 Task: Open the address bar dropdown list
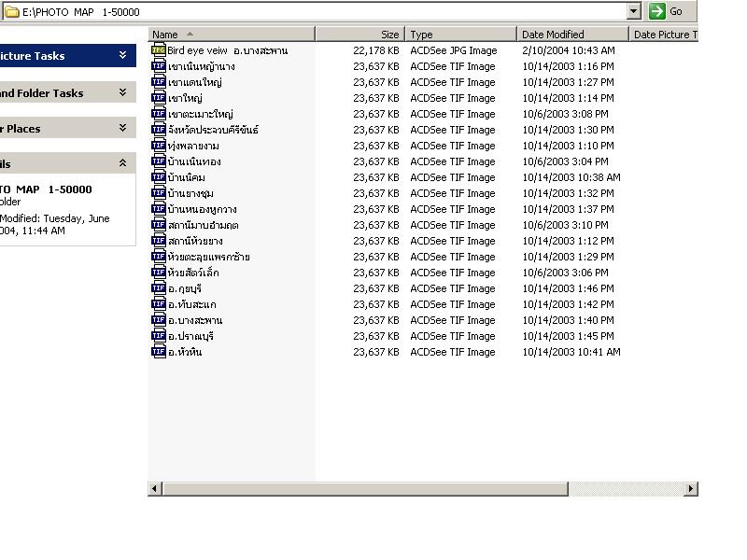point(634,11)
